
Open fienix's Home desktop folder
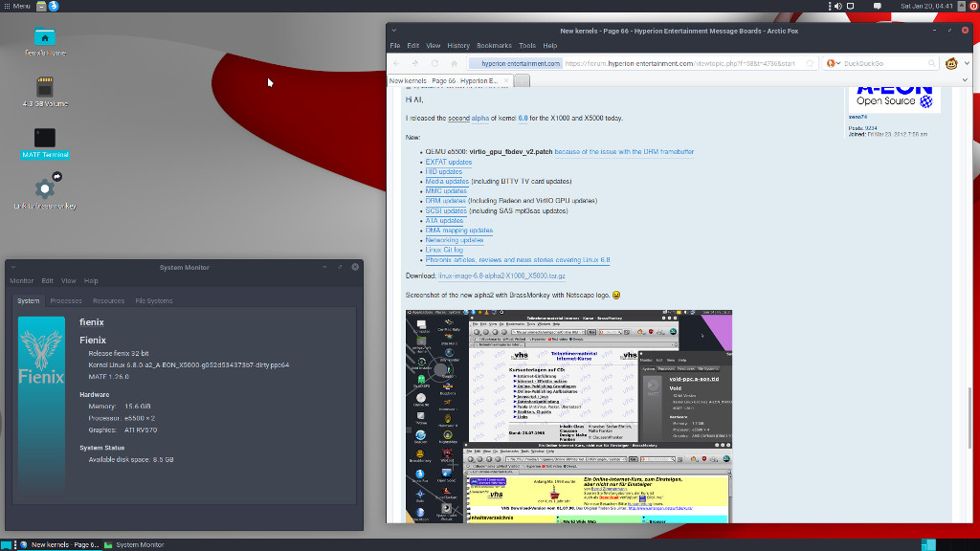[45, 42]
